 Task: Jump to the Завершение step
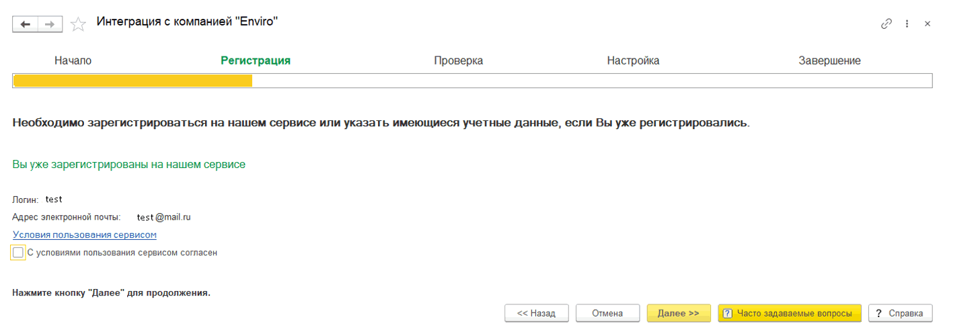(829, 60)
